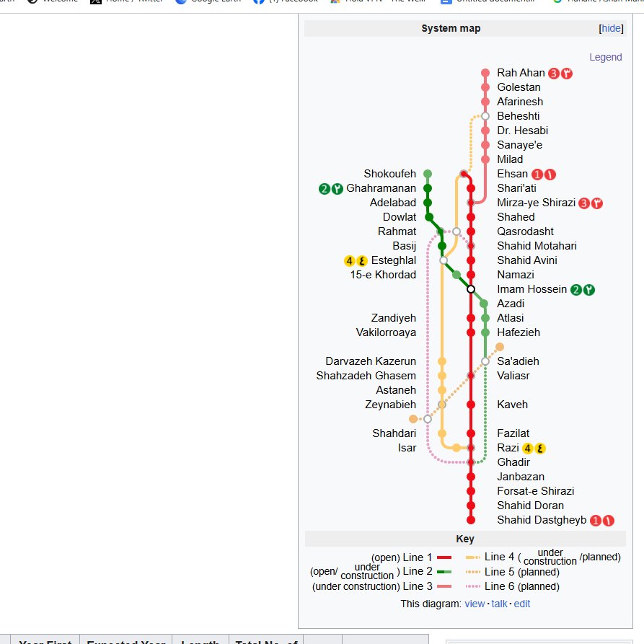Screen dimensions: 644x644
Task: Select the Hafezieh station name
Action: coord(519,332)
